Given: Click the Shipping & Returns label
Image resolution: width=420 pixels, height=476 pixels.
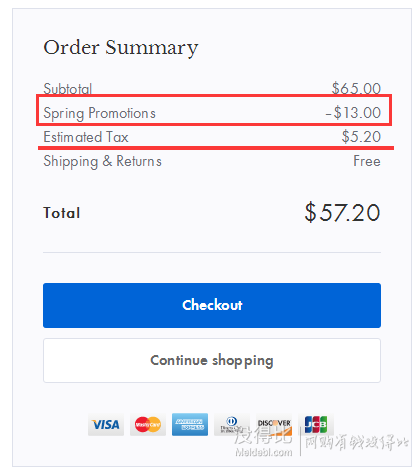Looking at the screenshot, I should click(102, 161).
